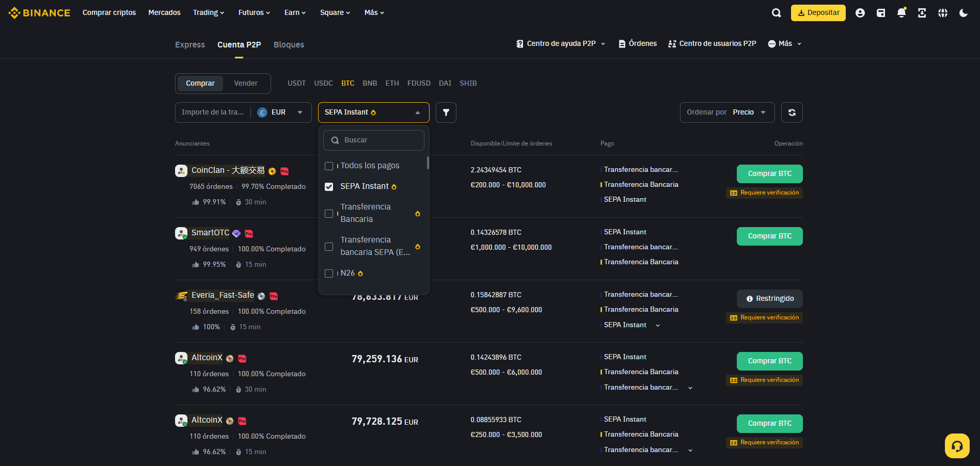Expand the Earn menu

pos(295,13)
